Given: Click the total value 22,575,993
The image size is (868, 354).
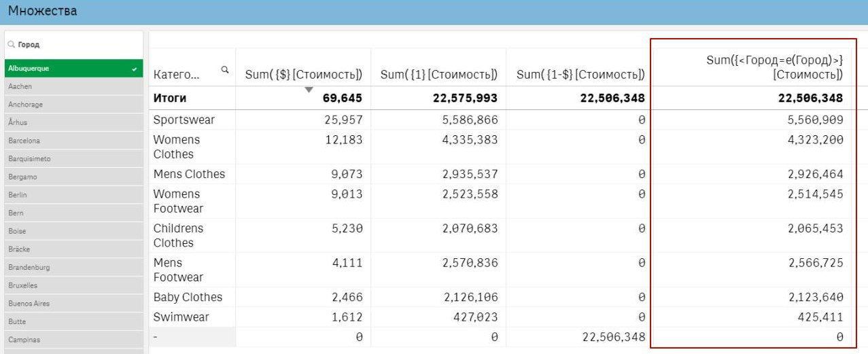Looking at the screenshot, I should point(465,98).
